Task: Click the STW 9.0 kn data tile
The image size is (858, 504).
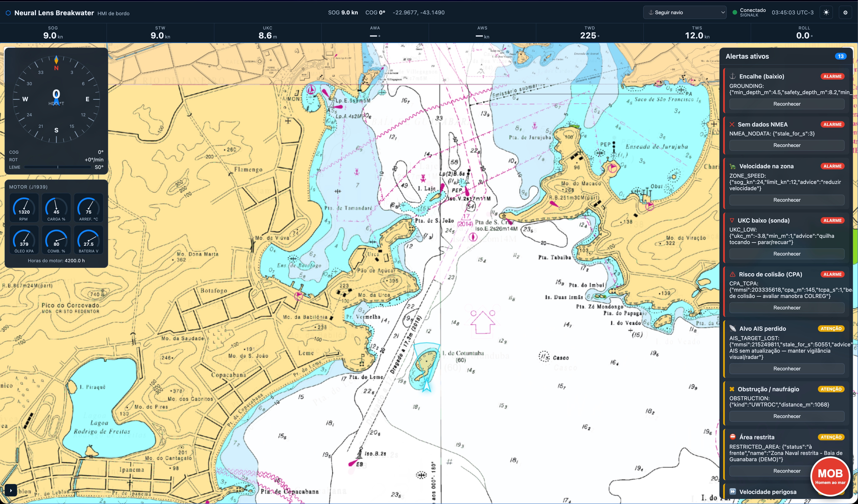Action: [160, 33]
